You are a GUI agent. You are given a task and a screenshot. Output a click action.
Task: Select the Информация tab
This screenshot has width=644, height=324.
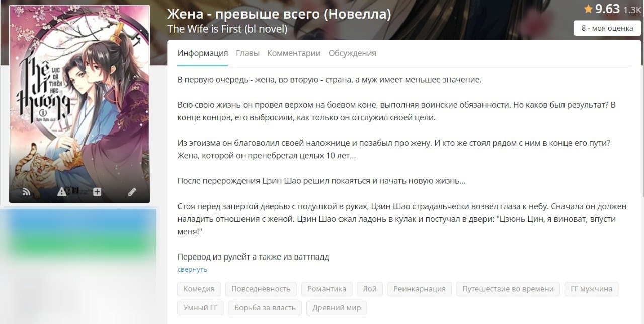[203, 53]
